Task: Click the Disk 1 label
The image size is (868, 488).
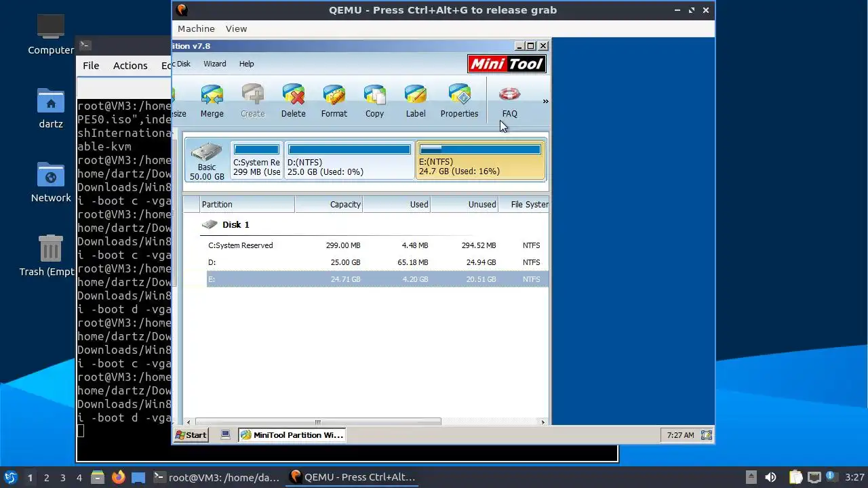Action: 236,224
